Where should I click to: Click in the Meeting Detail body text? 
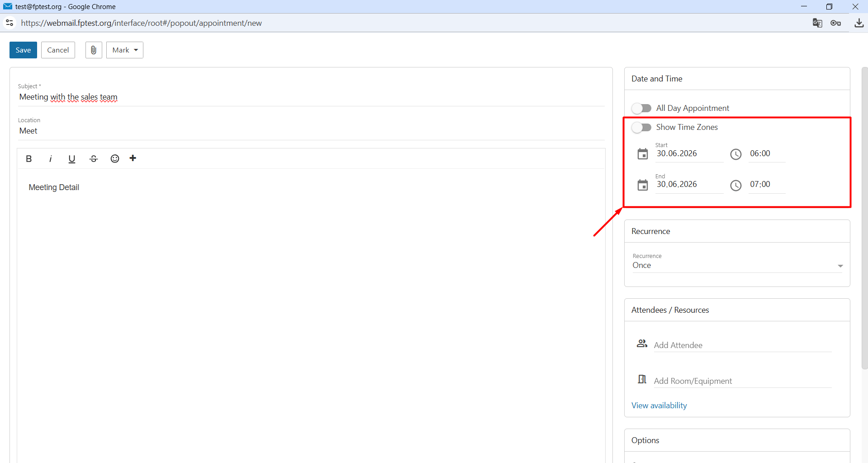tap(54, 187)
